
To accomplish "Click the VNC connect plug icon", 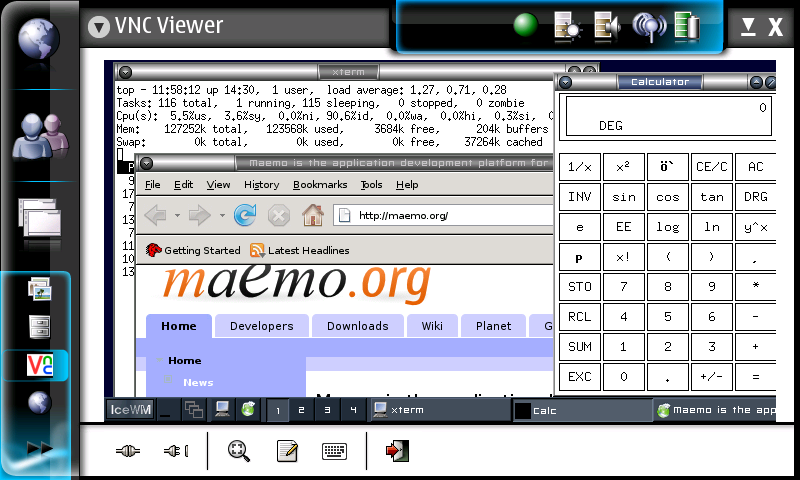I will (127, 452).
